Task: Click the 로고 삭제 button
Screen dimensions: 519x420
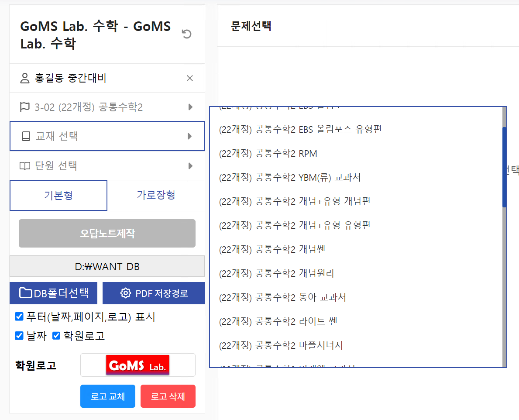Action: pyautogui.click(x=168, y=396)
